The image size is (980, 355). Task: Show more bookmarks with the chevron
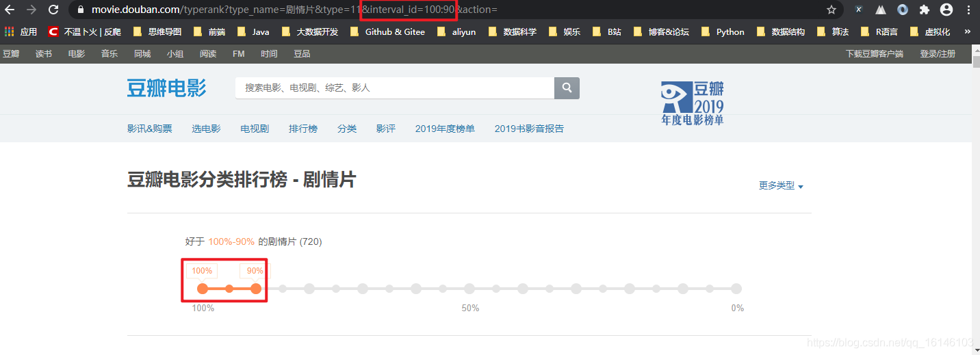pos(967,31)
